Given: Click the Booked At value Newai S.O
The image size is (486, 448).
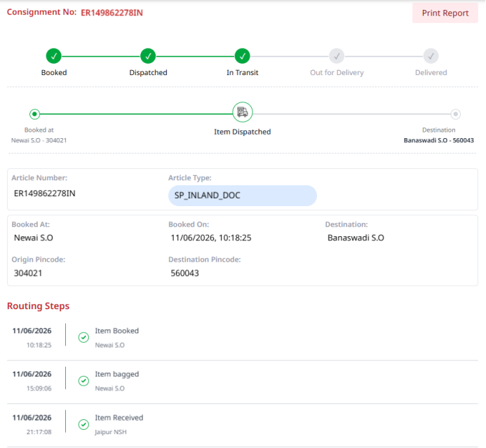Looking at the screenshot, I should click(34, 238).
